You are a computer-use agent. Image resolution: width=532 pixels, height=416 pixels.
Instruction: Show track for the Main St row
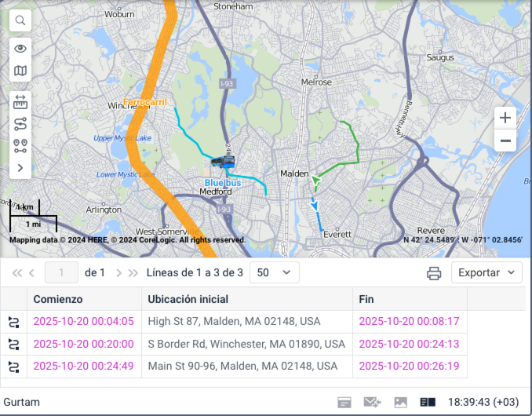14,367
